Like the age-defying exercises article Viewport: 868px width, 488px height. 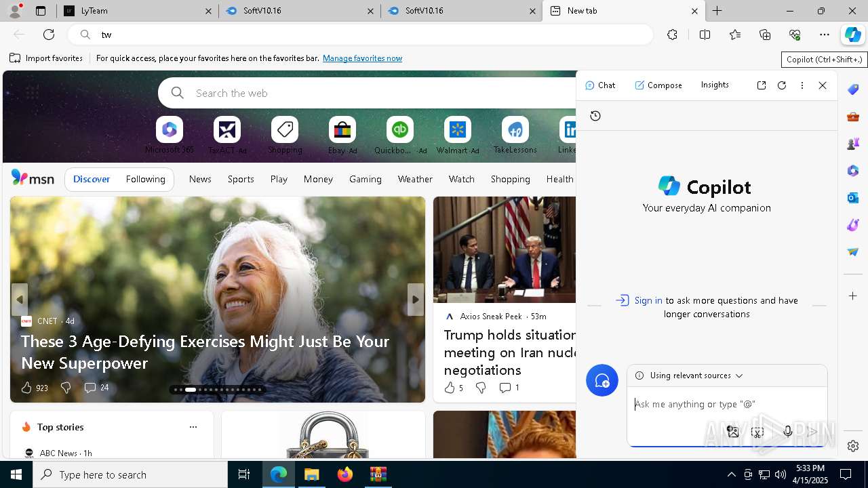coord(34,388)
